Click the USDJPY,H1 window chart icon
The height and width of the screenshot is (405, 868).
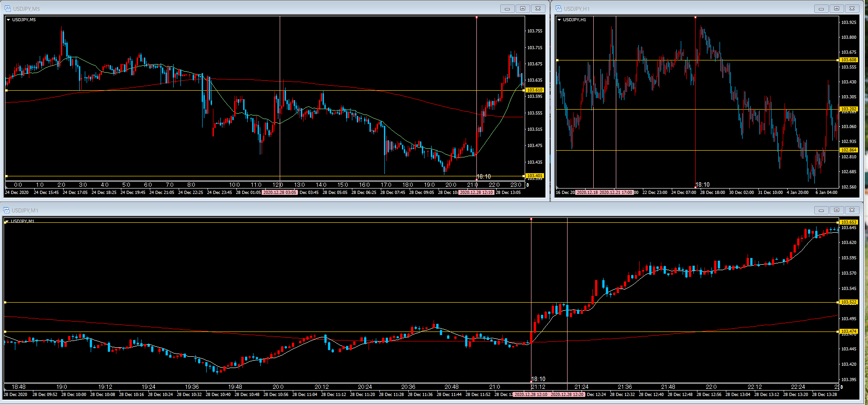559,9
